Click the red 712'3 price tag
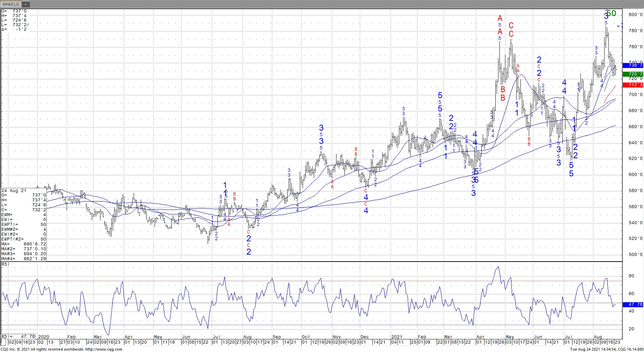The image size is (644, 352). coord(632,85)
